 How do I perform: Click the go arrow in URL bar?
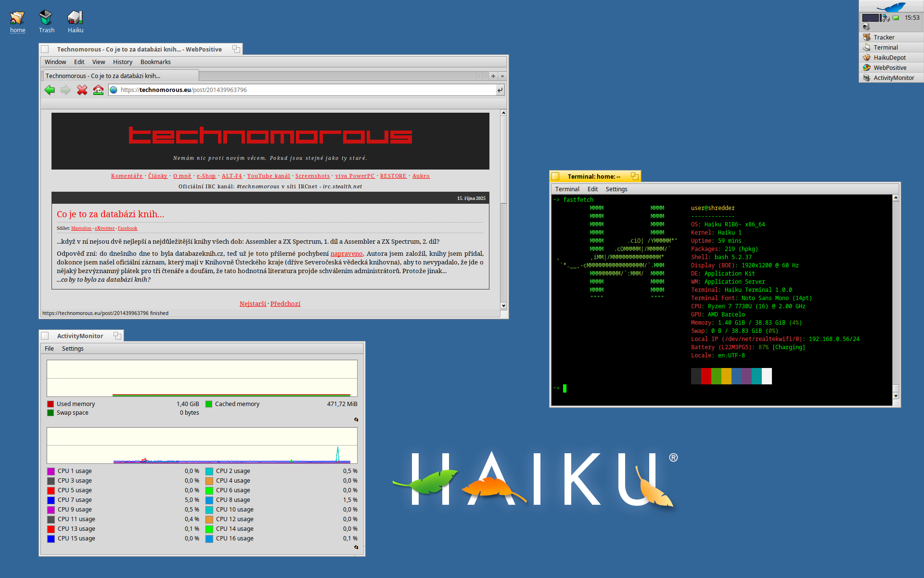[500, 90]
